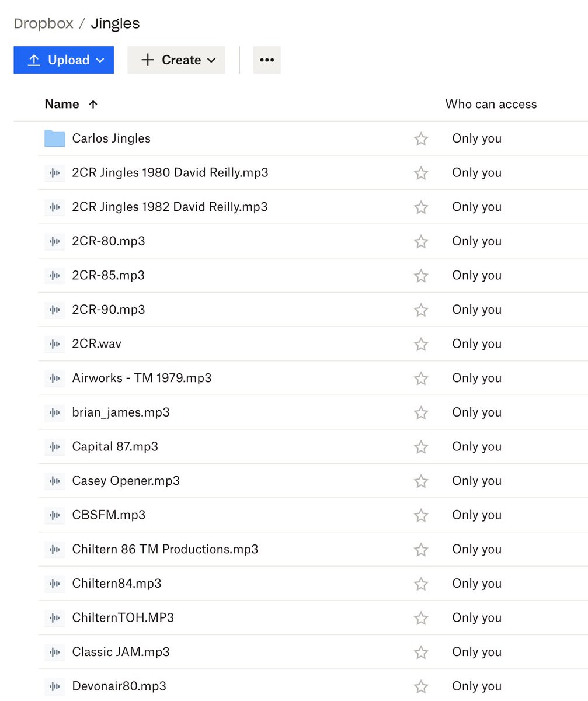The image size is (588, 701).
Task: Open the ChilternTOH.MP3 file name
Action: 123,618
